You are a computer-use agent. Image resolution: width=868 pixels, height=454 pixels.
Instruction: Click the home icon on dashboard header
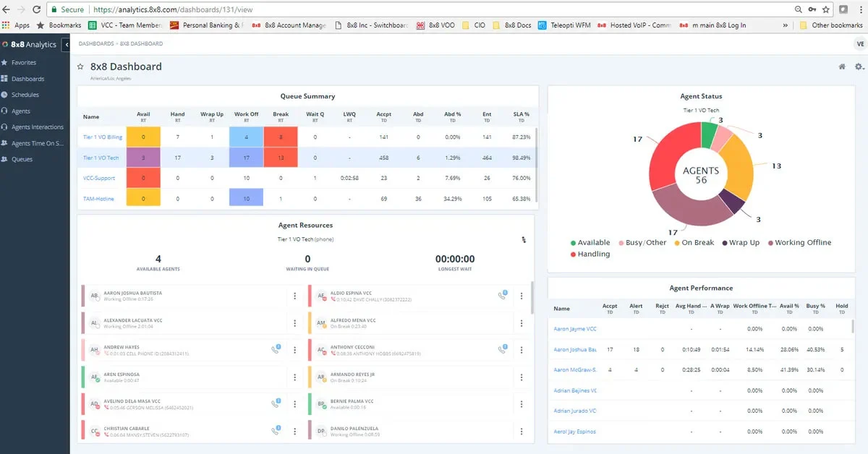coord(842,67)
